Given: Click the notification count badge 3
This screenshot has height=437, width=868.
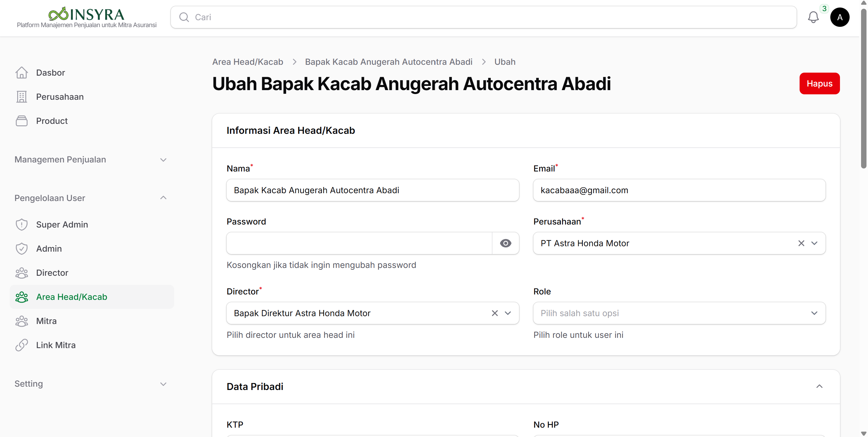Looking at the screenshot, I should coord(824,8).
